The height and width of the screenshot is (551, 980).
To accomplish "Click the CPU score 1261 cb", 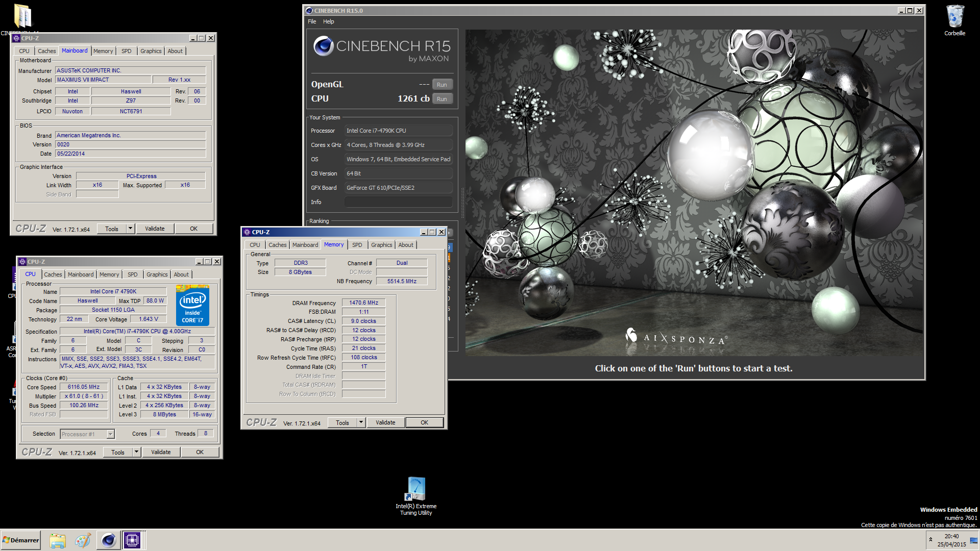I will point(413,98).
